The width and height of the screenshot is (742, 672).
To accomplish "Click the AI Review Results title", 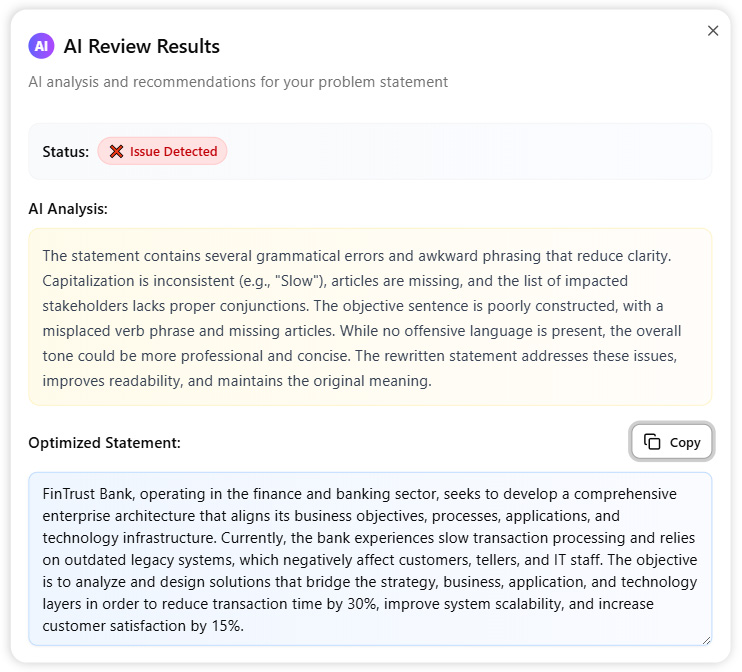I will pos(141,46).
